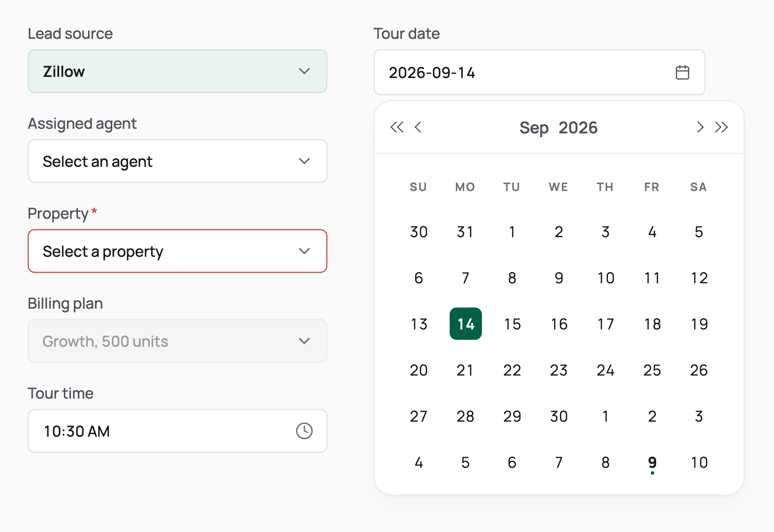Pick date 26 in the calendar

(x=699, y=370)
